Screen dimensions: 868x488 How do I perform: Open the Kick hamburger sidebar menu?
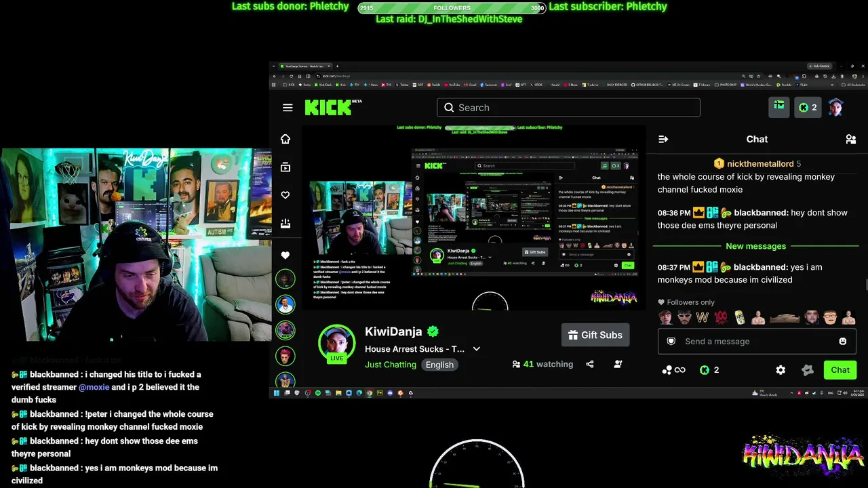[288, 108]
